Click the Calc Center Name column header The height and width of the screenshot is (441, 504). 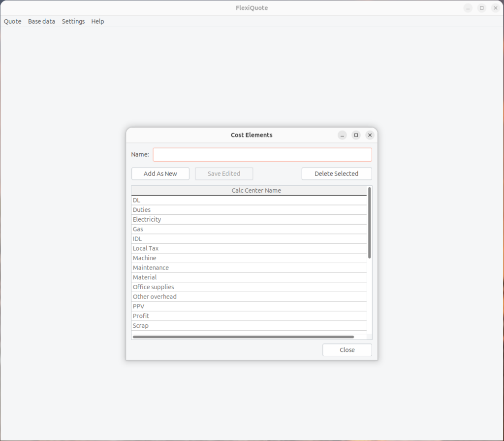256,190
